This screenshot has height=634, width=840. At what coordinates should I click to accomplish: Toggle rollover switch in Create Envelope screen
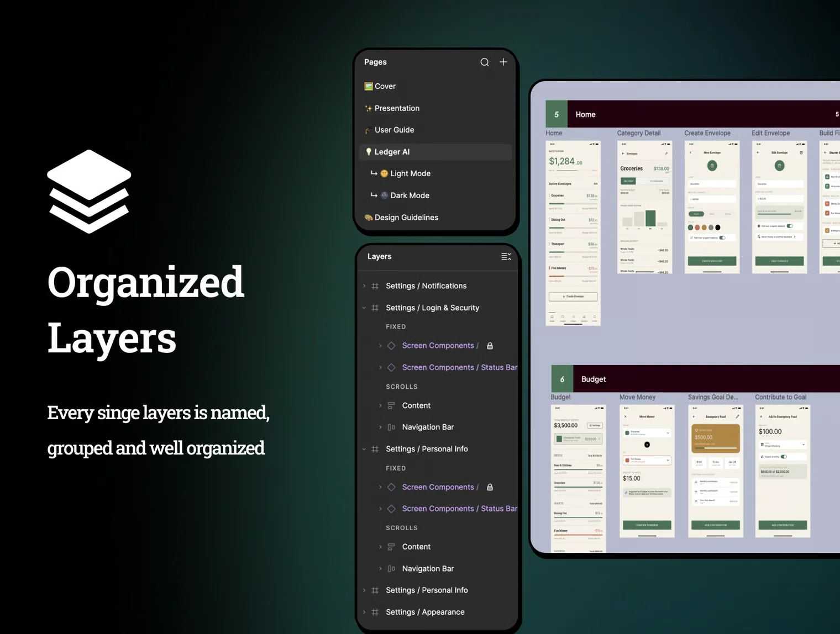(x=722, y=237)
